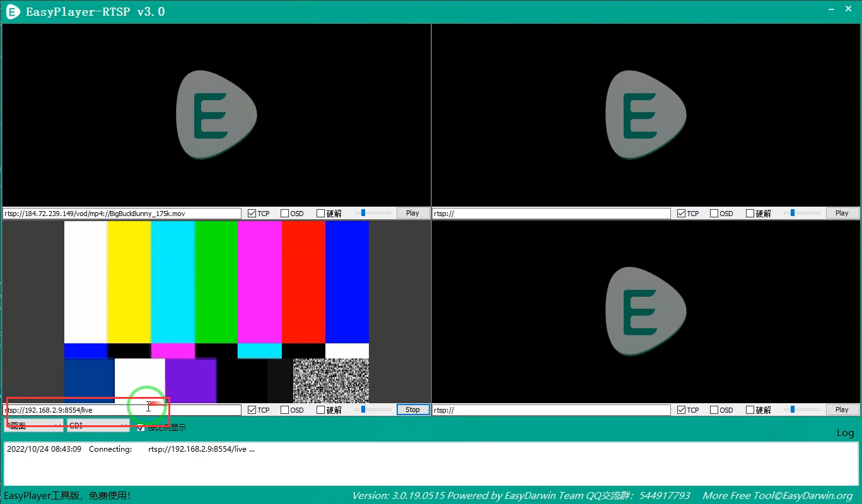862x504 pixels.
Task: Click Play for the bottom-right stream
Action: click(x=842, y=410)
